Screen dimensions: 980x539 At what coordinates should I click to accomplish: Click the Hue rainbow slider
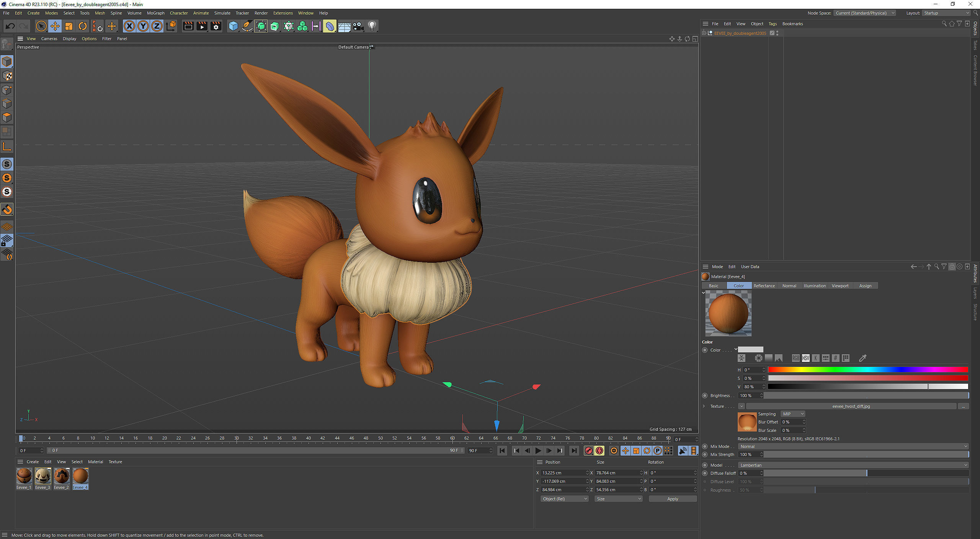(x=868, y=370)
